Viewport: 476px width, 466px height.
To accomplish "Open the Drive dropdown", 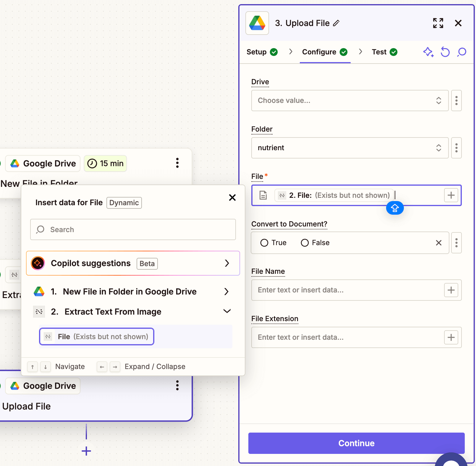I will (x=349, y=101).
